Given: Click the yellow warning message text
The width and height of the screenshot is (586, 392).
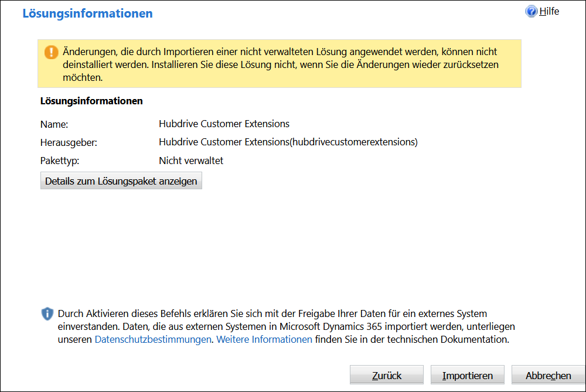Looking at the screenshot, I should pyautogui.click(x=280, y=64).
